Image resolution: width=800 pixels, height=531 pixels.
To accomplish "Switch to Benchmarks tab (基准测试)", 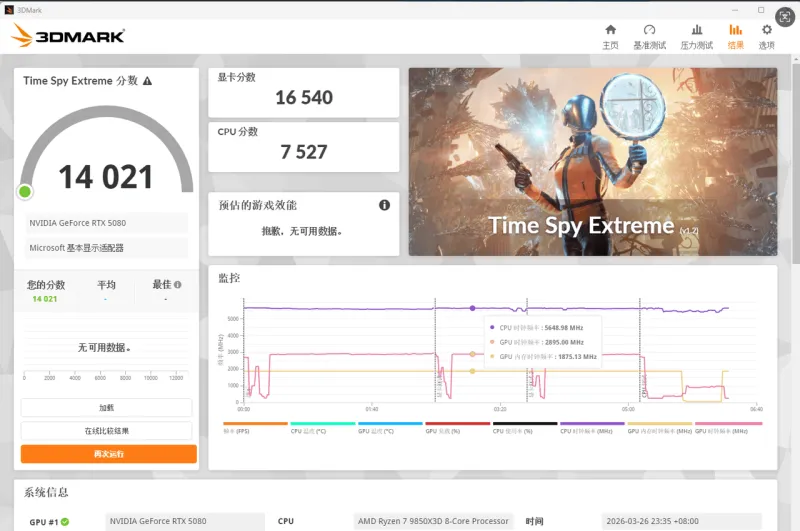I will coord(649,37).
